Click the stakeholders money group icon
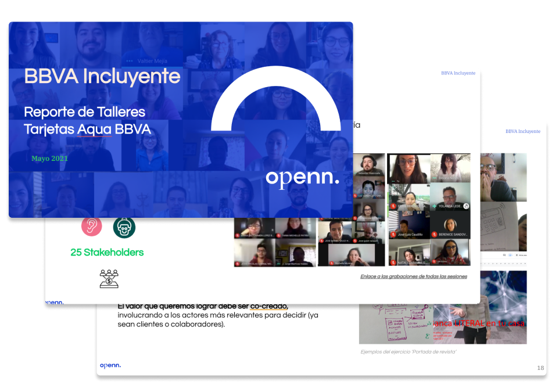This screenshot has height=392, width=559. point(109,279)
